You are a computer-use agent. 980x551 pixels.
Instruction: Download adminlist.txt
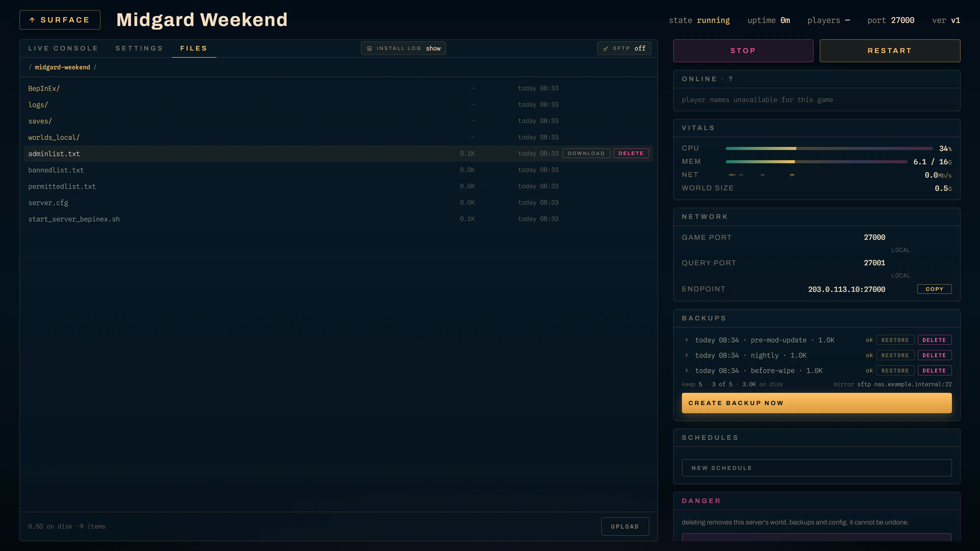point(586,153)
